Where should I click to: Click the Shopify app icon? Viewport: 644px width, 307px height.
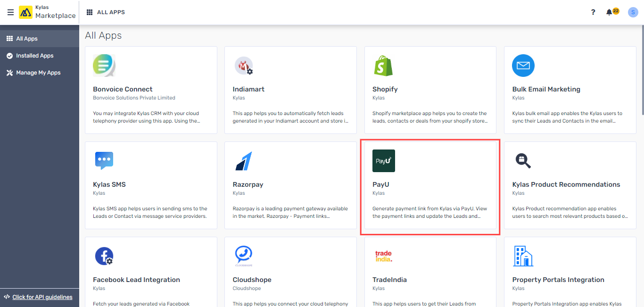[x=383, y=66]
